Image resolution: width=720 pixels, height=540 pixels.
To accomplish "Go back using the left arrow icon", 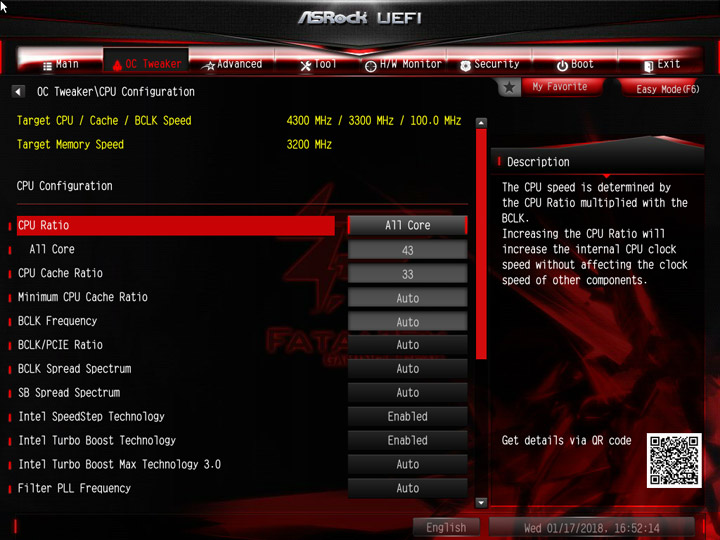I will (18, 91).
